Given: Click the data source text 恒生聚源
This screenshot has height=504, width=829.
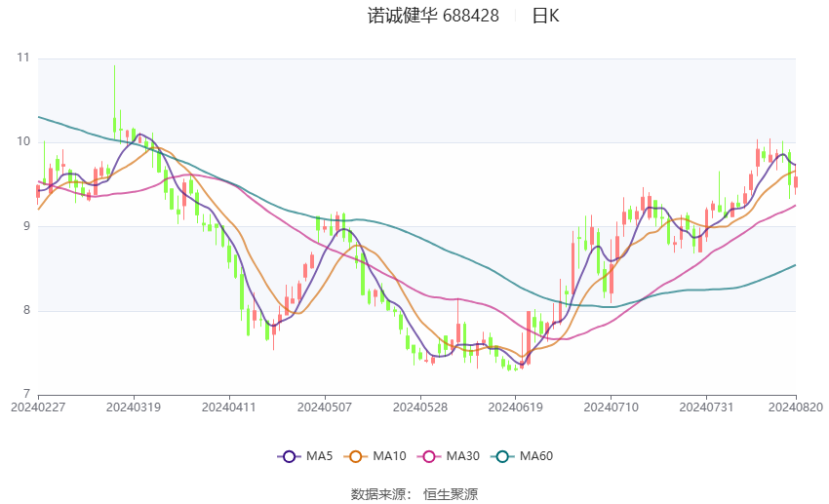Looking at the screenshot, I should (451, 494).
